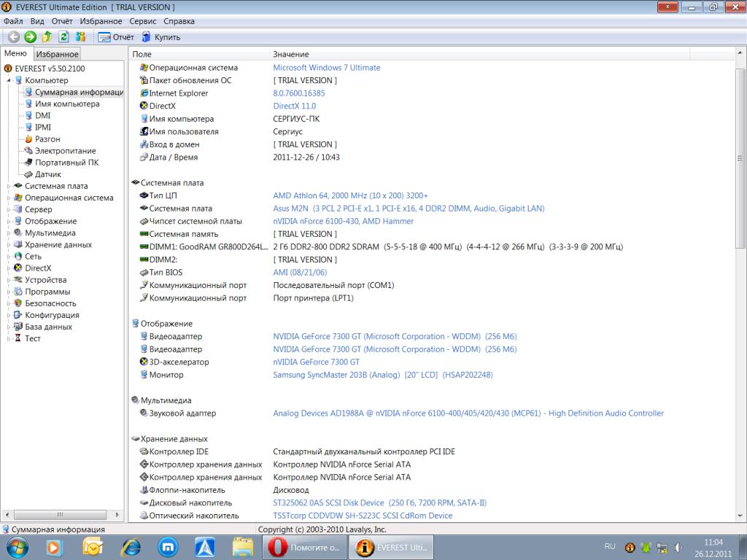Image resolution: width=747 pixels, height=560 pixels.
Task: Go up one level with the Up arrow
Action: coord(47,36)
